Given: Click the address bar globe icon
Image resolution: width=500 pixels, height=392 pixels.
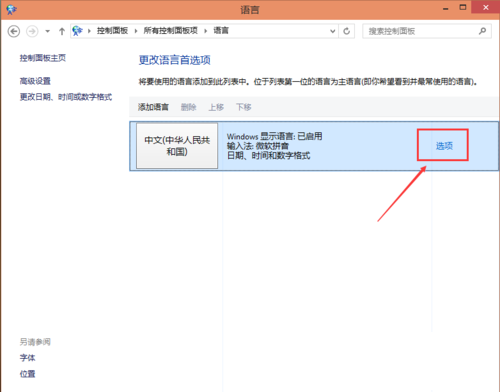Looking at the screenshot, I should (x=77, y=31).
